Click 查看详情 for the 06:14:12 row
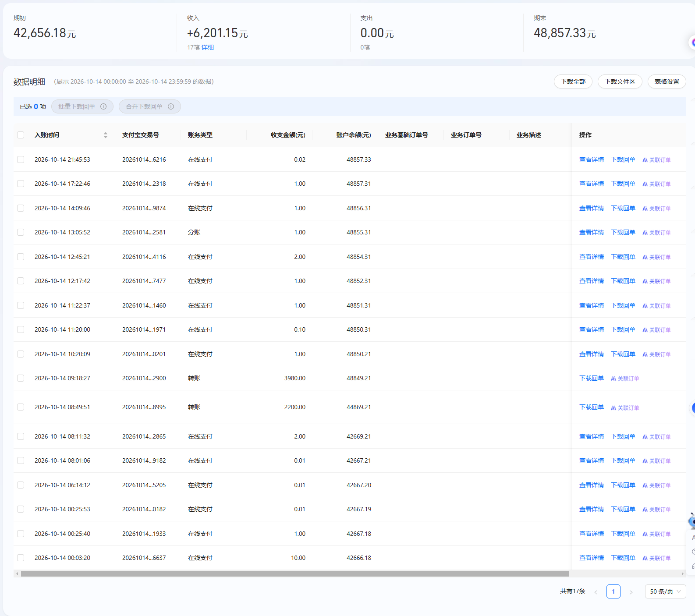The image size is (695, 616). click(x=592, y=485)
